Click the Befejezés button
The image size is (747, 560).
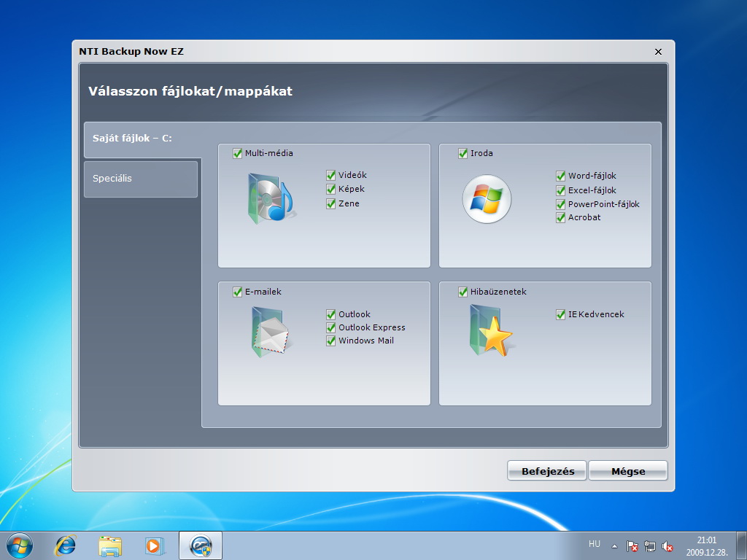click(x=547, y=470)
